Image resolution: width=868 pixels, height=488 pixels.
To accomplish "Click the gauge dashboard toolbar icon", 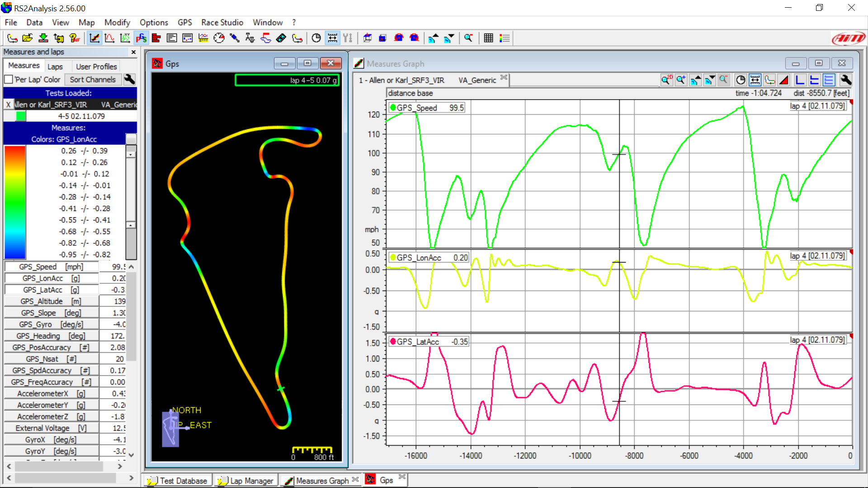I will point(219,38).
